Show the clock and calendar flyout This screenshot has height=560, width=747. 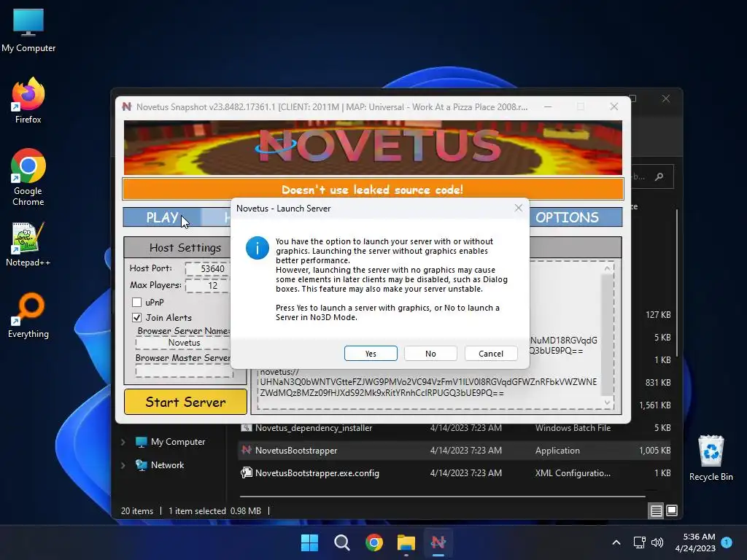[x=695, y=542]
